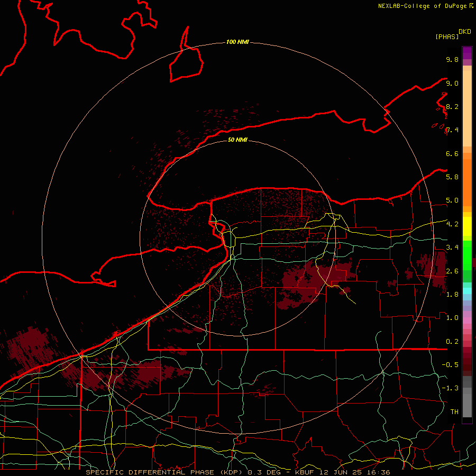The image size is (476, 476).
Task: Click the 5.0 value on color scale
Action: 452,200
